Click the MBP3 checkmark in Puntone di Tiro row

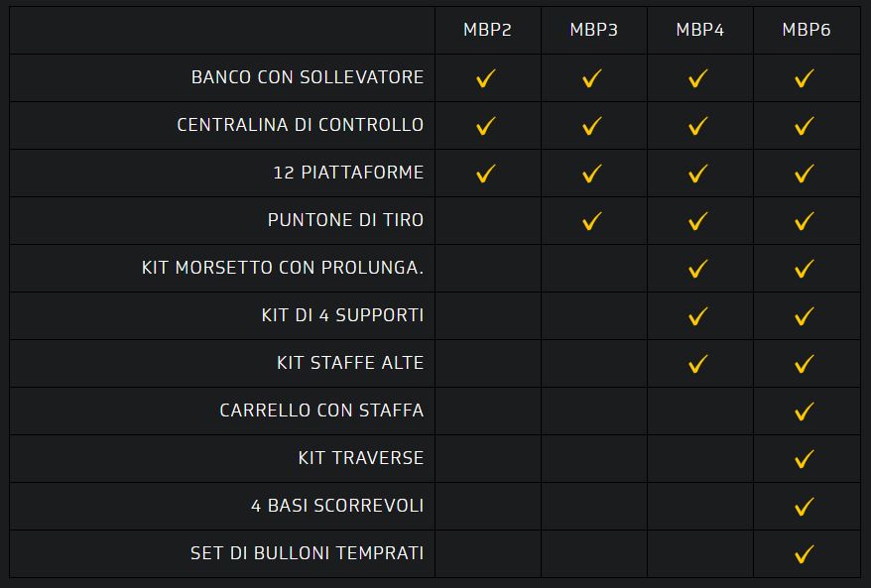click(x=592, y=221)
